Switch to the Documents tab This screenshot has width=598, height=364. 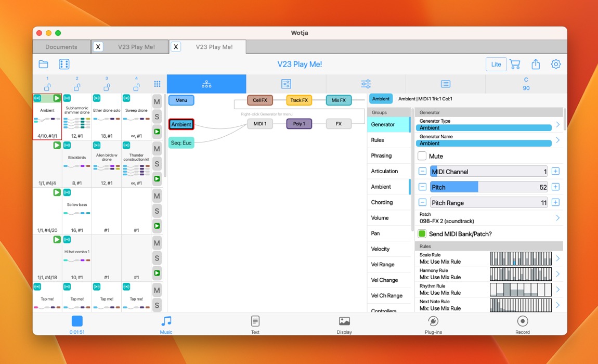pyautogui.click(x=61, y=47)
